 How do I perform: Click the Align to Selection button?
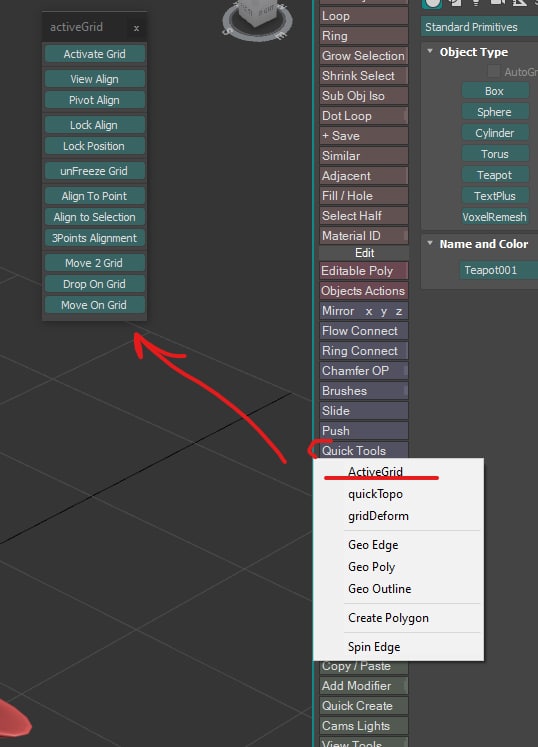[94, 217]
